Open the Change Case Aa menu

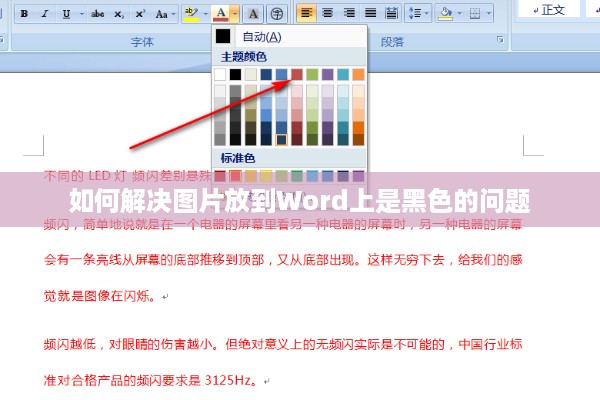[165, 14]
